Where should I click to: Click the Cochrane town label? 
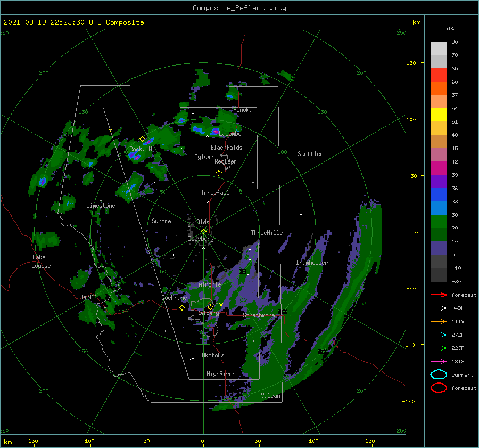(x=174, y=298)
